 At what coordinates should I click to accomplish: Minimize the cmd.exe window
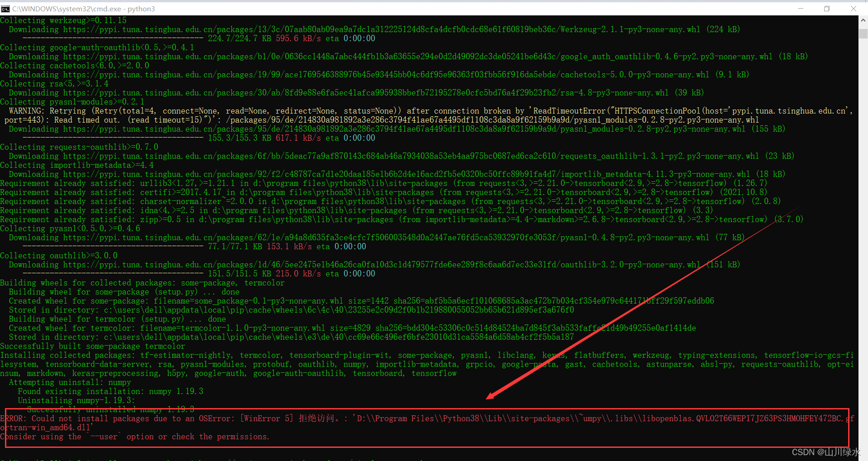click(x=801, y=9)
